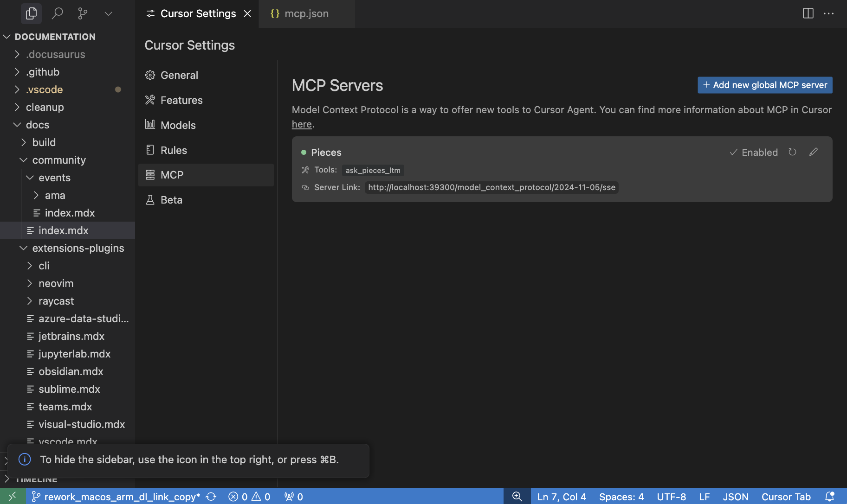Expand the .vscode folder
The height and width of the screenshot is (504, 847).
[67, 89]
